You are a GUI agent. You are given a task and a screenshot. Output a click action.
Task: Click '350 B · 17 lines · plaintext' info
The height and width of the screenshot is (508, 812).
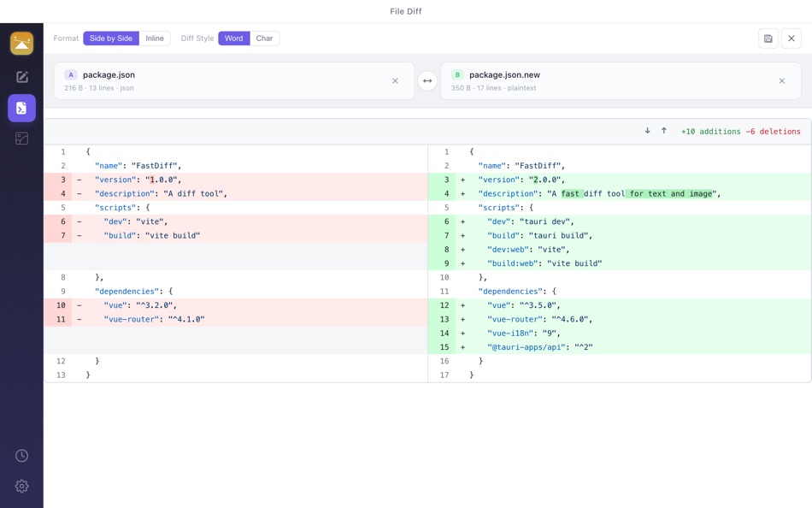click(x=493, y=88)
